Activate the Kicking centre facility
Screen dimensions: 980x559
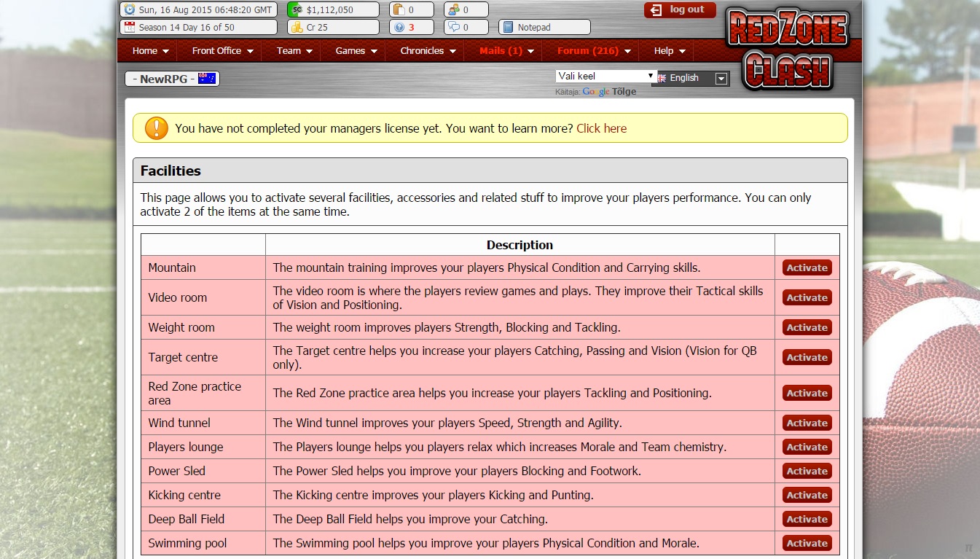tap(807, 495)
